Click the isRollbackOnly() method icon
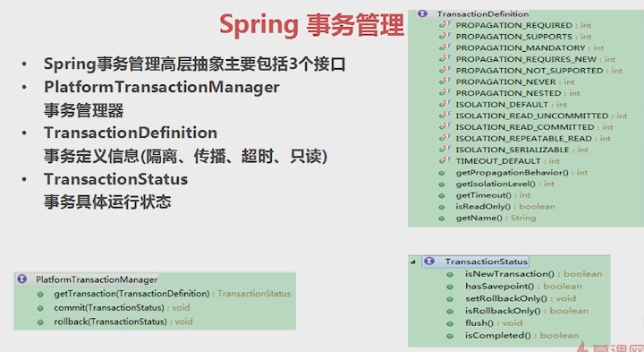Screen dimensions: 644x352 point(450,312)
